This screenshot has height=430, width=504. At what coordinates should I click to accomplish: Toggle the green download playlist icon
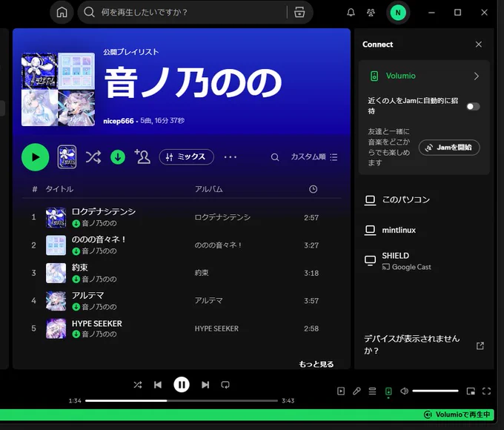[118, 157]
